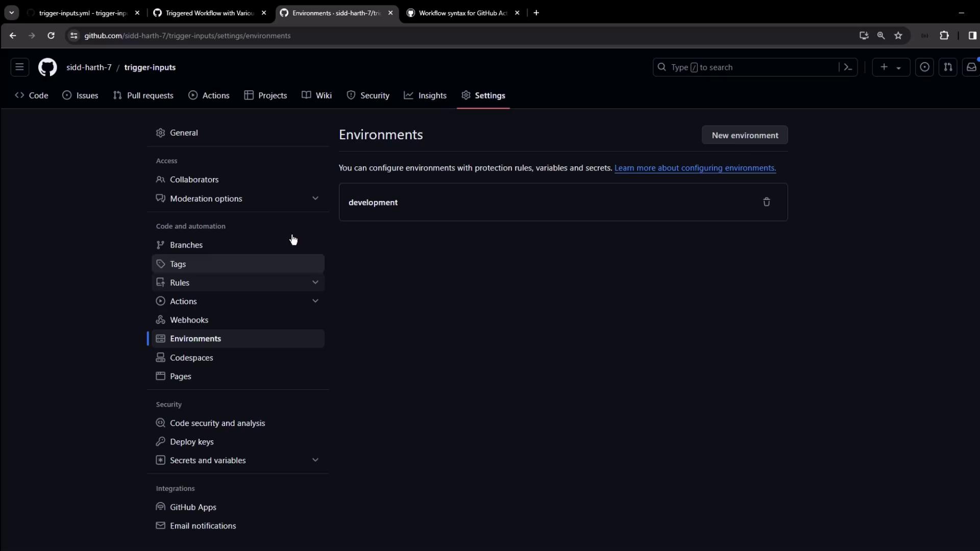
Task: Click the GitHub logo home icon
Action: pyautogui.click(x=47, y=67)
